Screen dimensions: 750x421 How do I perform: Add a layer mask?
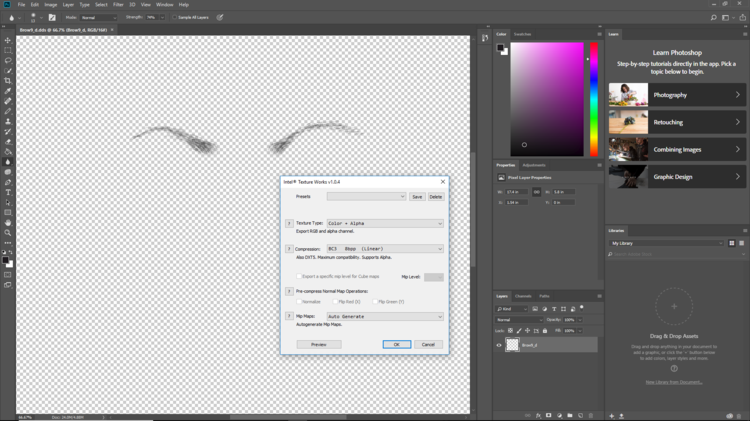(549, 416)
